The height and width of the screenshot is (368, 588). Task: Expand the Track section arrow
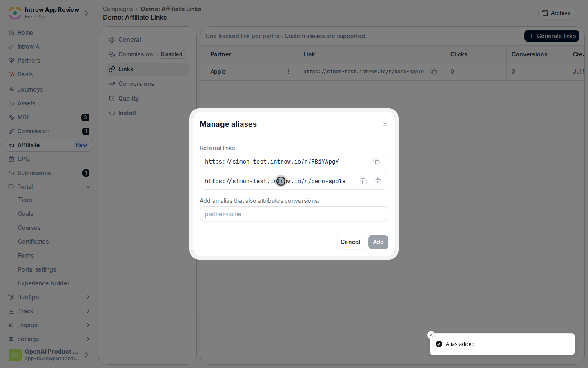pyautogui.click(x=88, y=311)
